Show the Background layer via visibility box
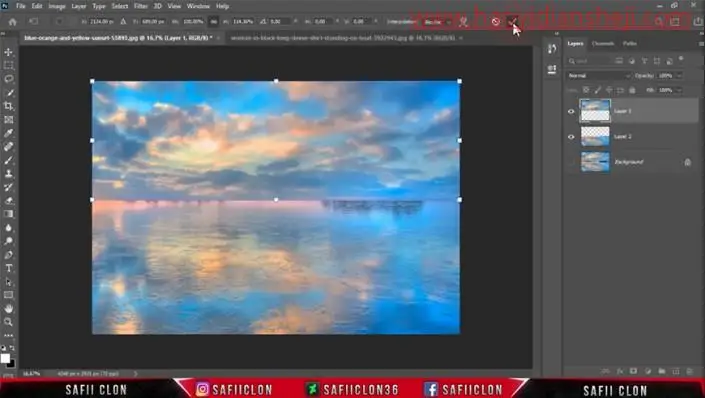This screenshot has height=398, width=705. 571,162
